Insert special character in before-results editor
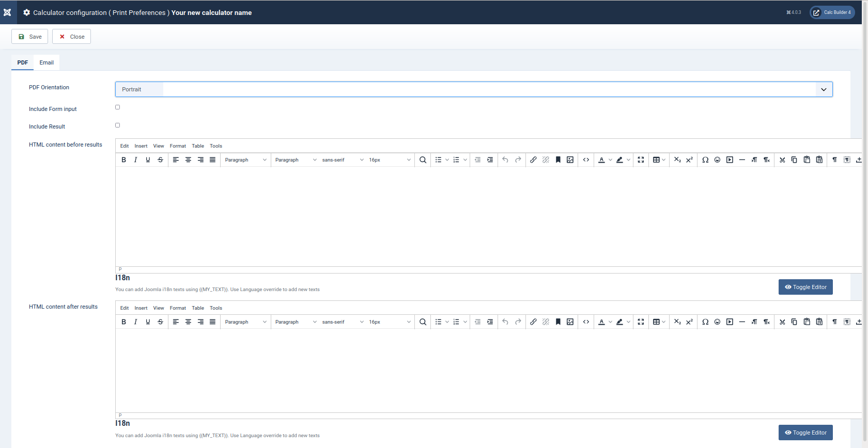The image size is (868, 448). click(705, 160)
